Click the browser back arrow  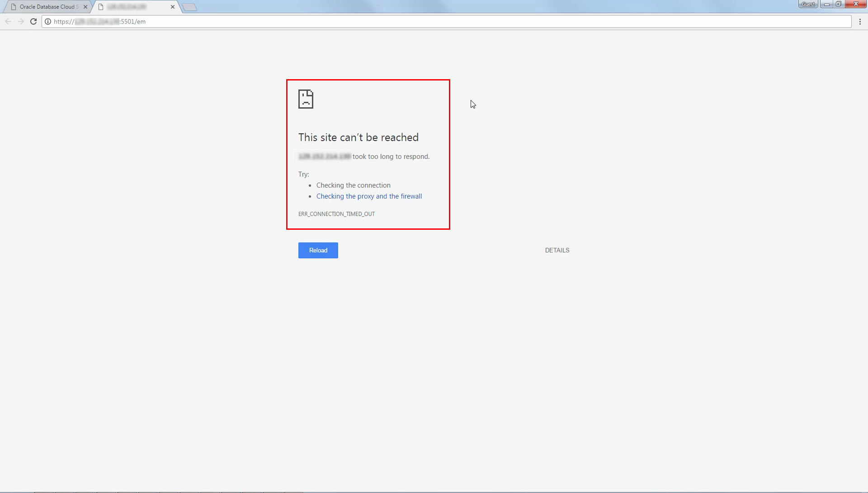pos(8,21)
